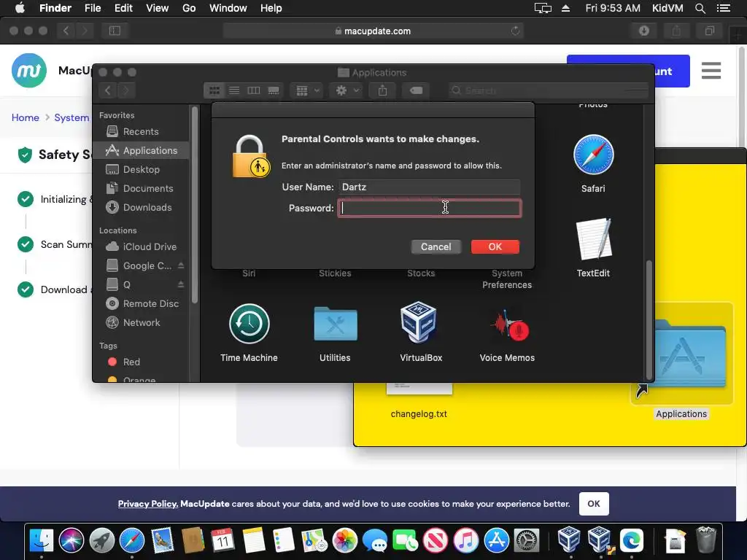The image size is (747, 560).
Task: Click the User Name field
Action: [429, 187]
